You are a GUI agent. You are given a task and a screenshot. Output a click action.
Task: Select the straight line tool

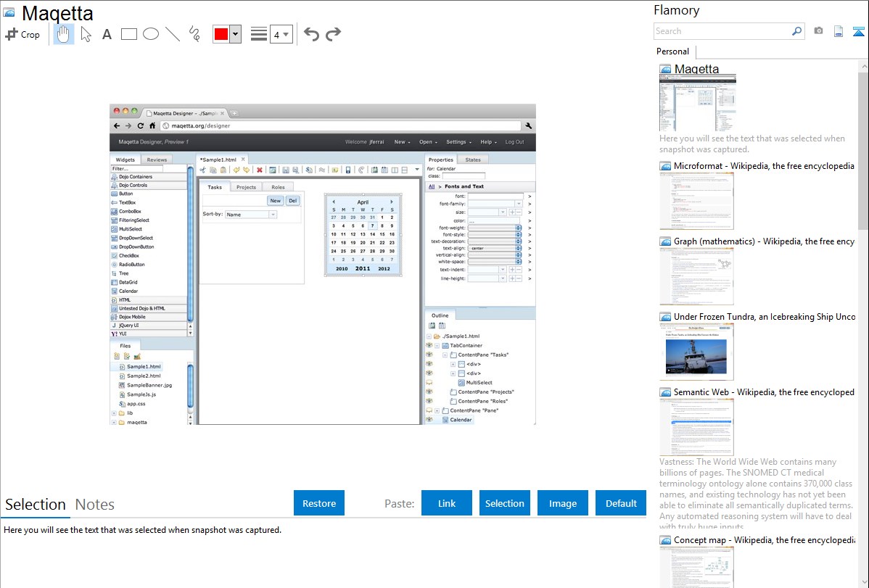point(172,34)
